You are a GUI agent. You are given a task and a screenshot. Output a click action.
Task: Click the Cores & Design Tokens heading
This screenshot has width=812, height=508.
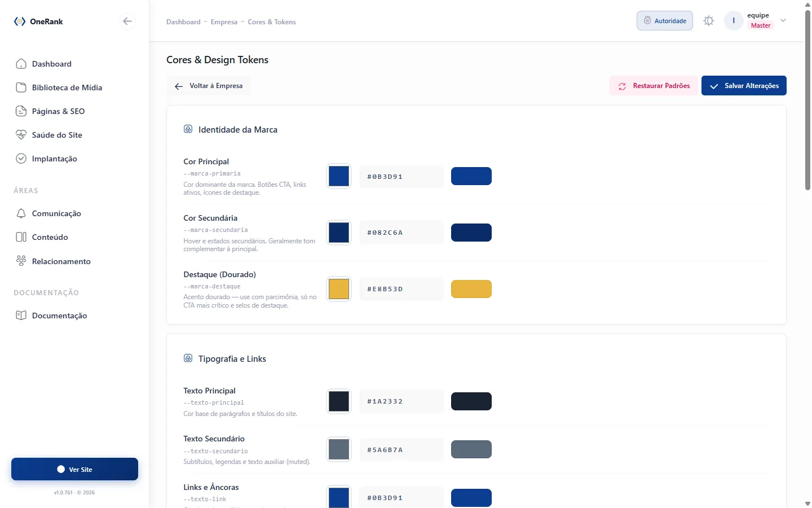tap(217, 60)
